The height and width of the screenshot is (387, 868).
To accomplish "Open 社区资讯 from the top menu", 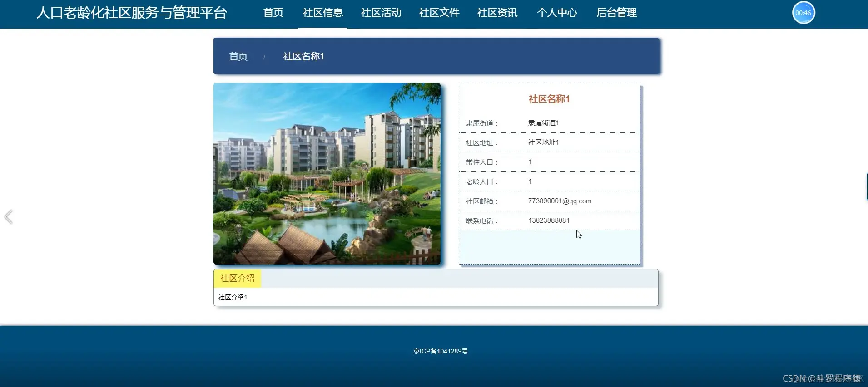I will click(497, 13).
